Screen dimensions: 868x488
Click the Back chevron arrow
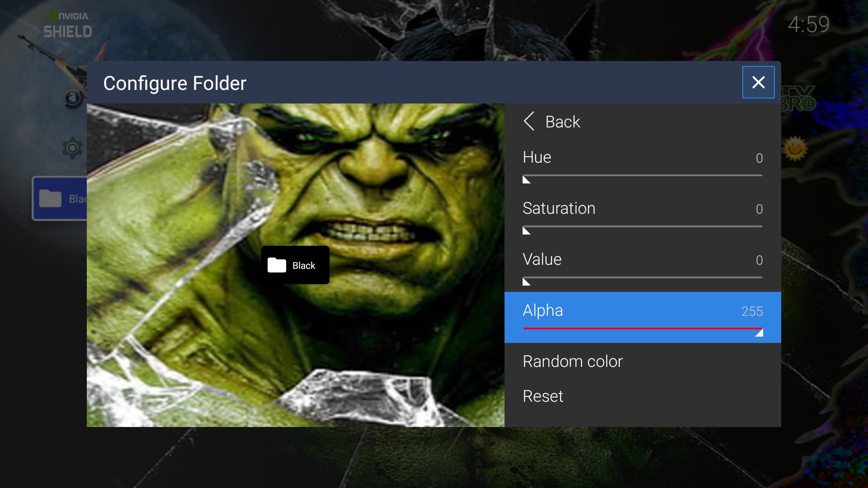click(x=529, y=121)
